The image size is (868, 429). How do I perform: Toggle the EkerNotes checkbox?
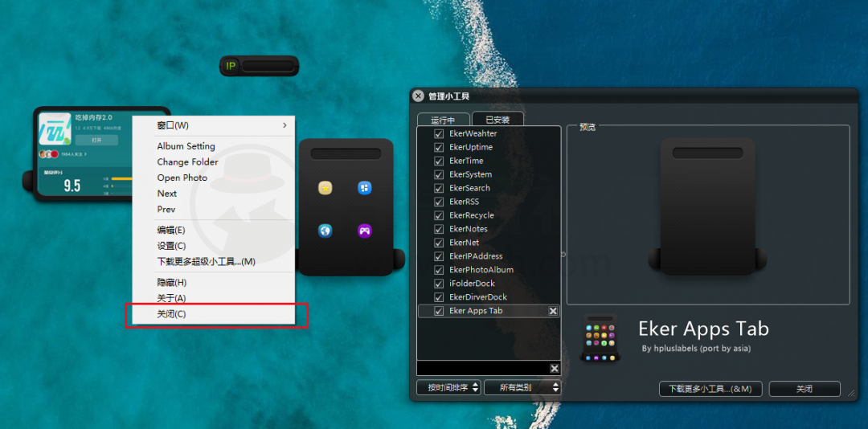[439, 229]
